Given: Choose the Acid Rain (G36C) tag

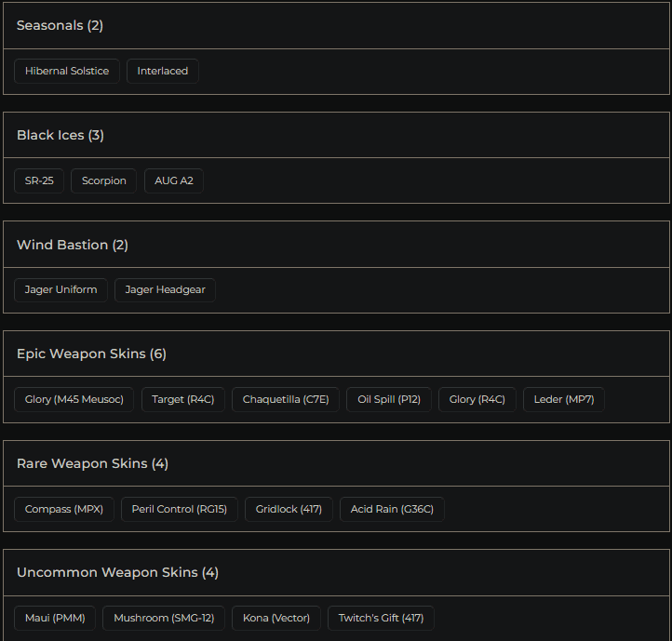Looking at the screenshot, I should pos(392,510).
